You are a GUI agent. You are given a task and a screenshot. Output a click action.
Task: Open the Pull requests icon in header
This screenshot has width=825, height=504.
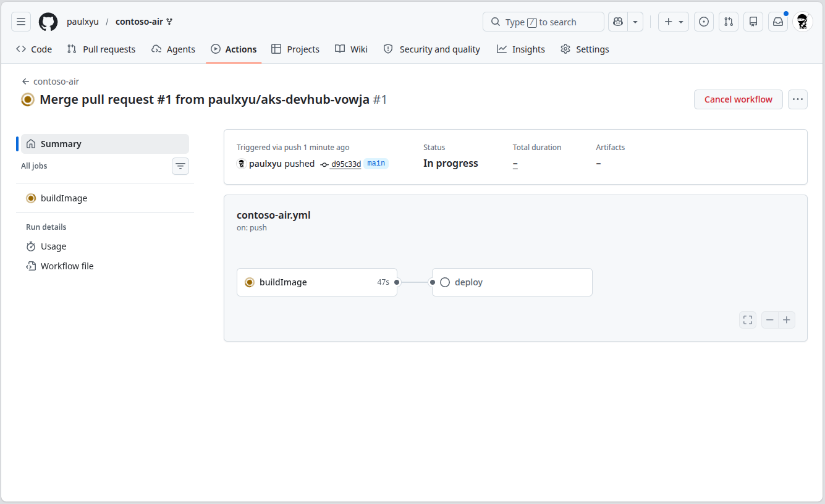(729, 22)
